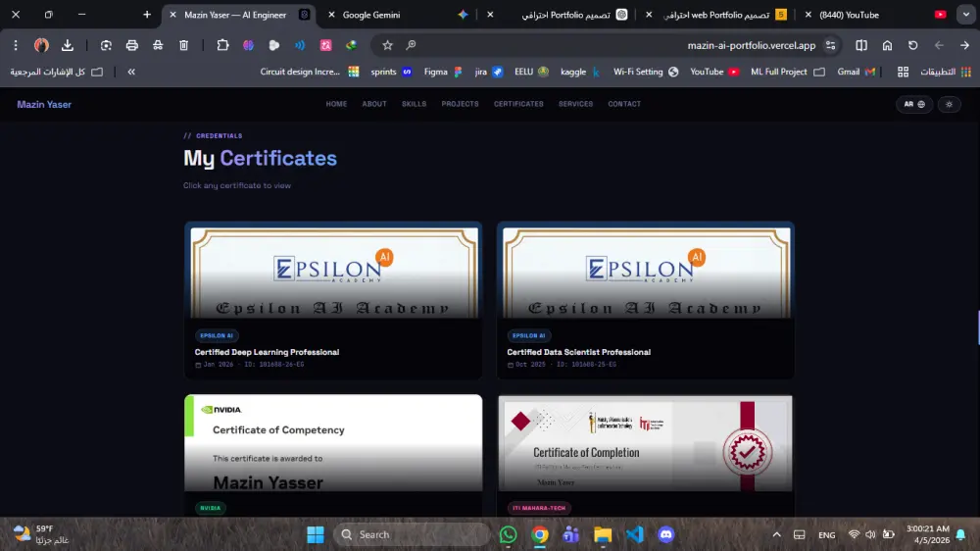Open the jira bookmark

[x=488, y=72]
